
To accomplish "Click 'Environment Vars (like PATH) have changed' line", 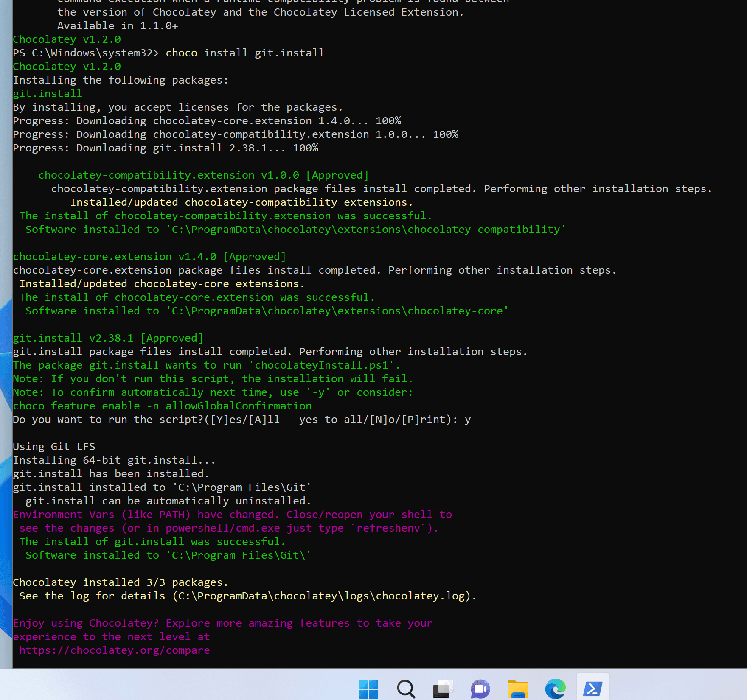I will (232, 515).
